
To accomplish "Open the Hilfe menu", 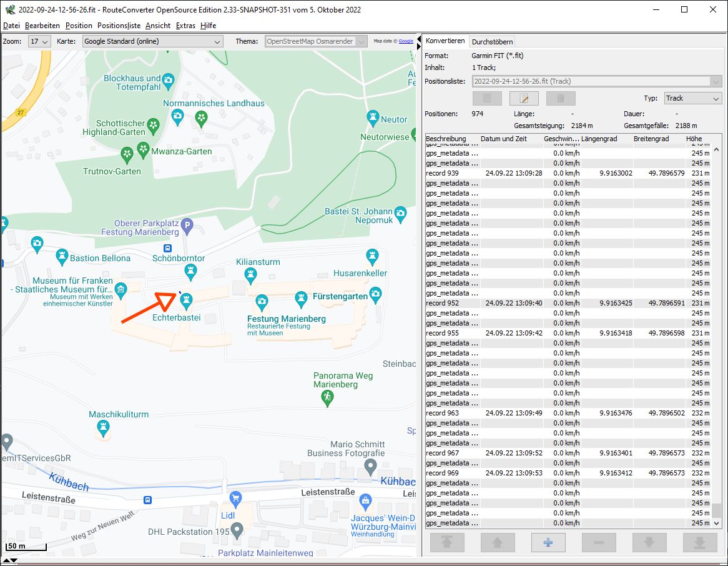I will (208, 26).
